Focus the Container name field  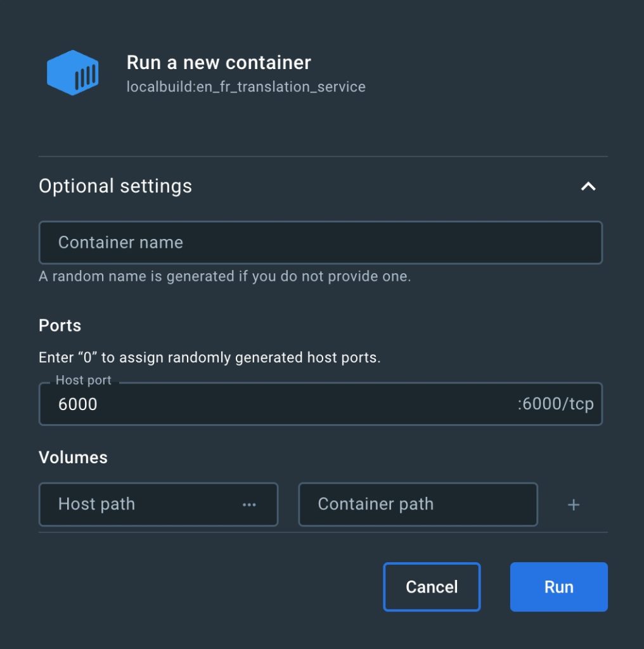click(320, 242)
